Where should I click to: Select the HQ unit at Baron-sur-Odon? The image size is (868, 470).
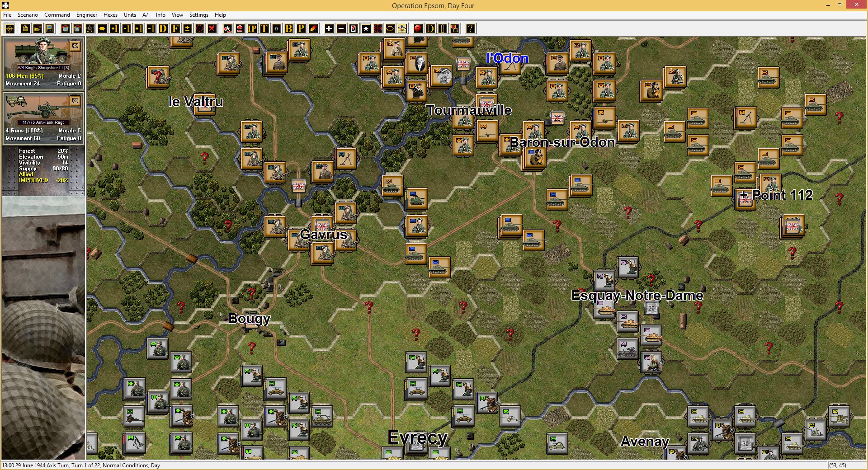coord(535,158)
